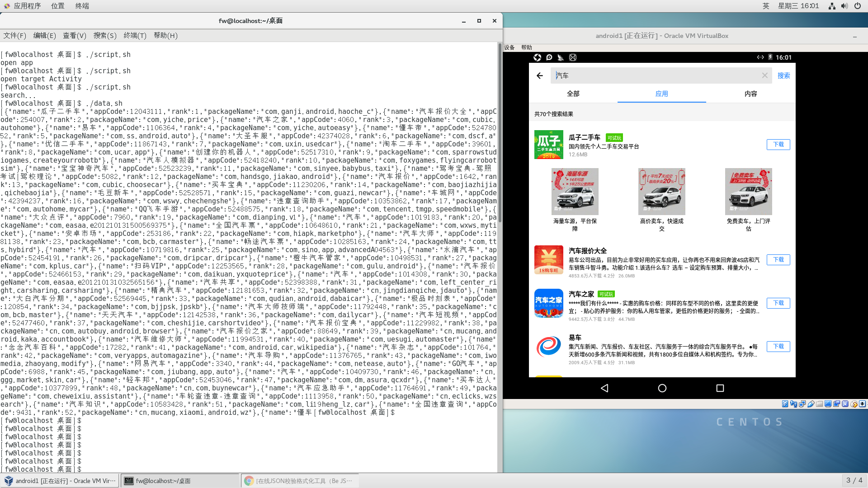868x488 pixels.
Task: Download 汽车报价大全 with its 下载 button
Action: (x=778, y=260)
